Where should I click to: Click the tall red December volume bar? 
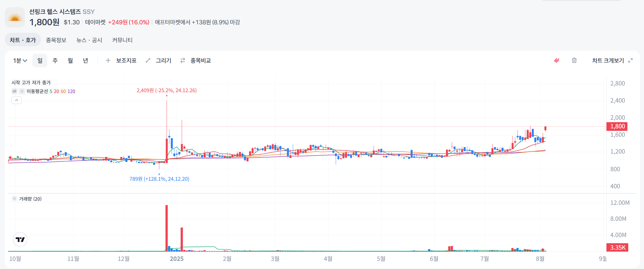coord(167,228)
